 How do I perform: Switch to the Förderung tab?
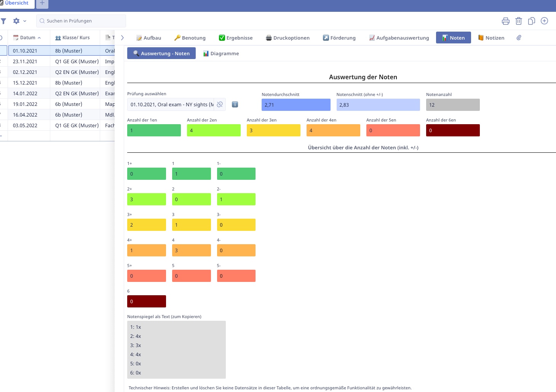coord(339,38)
